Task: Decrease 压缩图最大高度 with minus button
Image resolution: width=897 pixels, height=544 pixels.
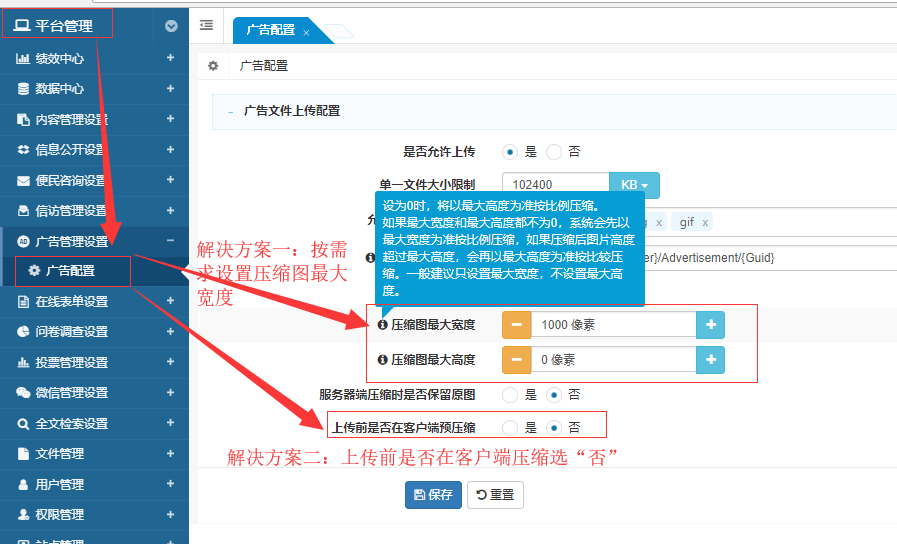Action: (x=516, y=360)
